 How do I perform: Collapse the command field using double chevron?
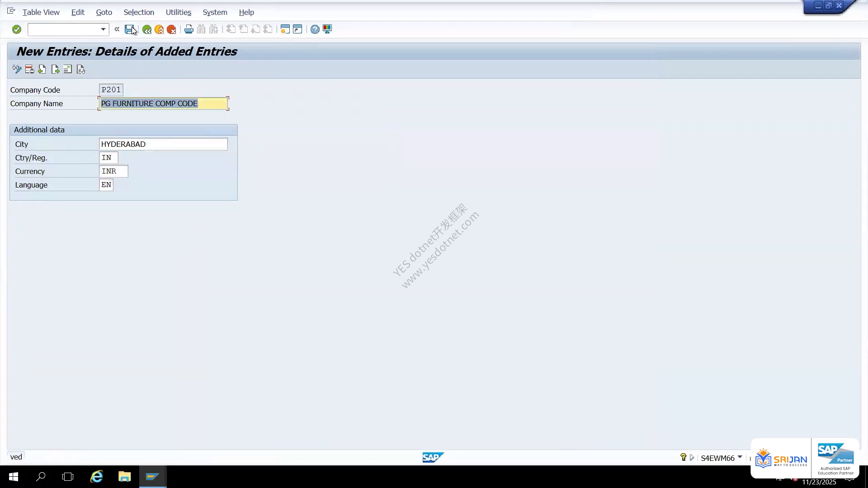[x=117, y=29]
